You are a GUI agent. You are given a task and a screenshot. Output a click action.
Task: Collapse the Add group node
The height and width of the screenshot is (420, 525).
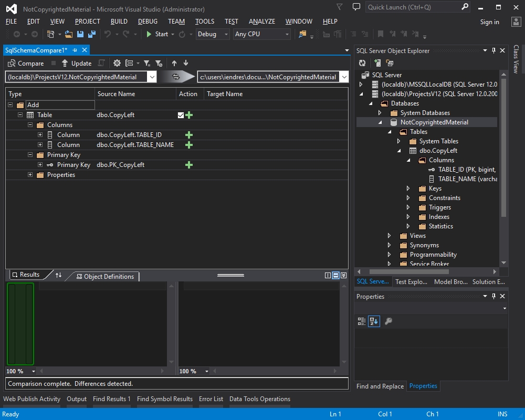coord(10,105)
